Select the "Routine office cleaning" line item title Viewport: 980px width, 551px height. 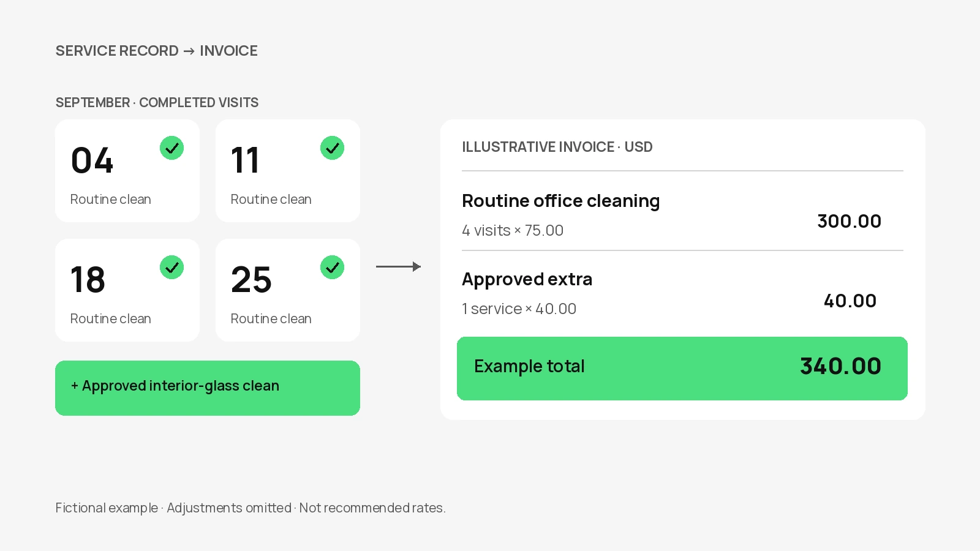[561, 201]
